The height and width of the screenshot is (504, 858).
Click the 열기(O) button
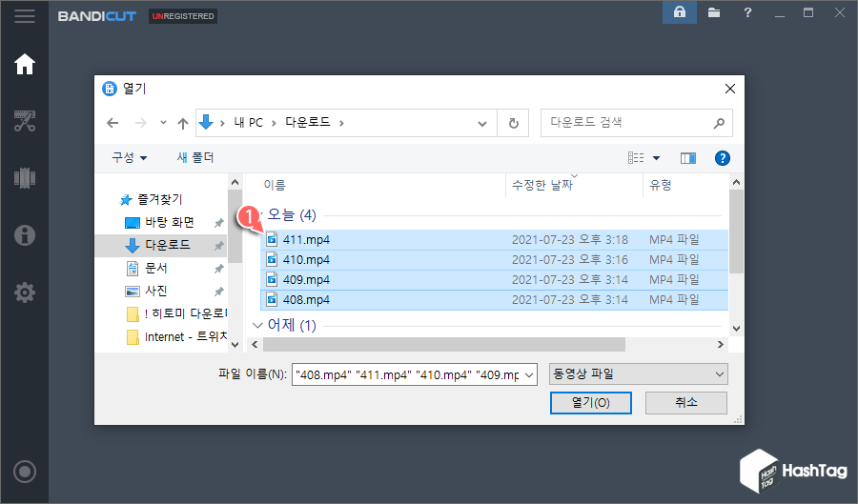click(590, 403)
